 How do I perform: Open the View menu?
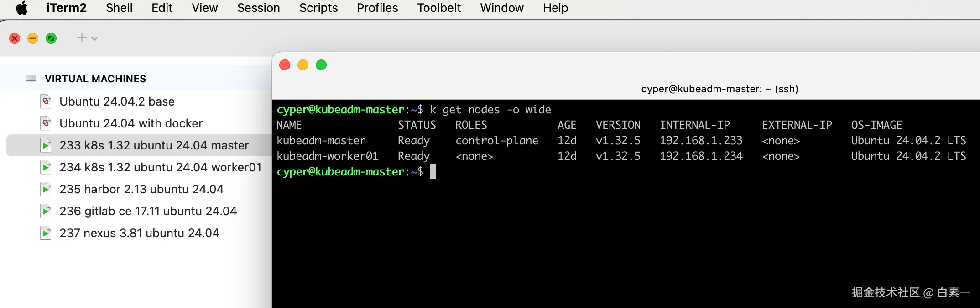[205, 8]
